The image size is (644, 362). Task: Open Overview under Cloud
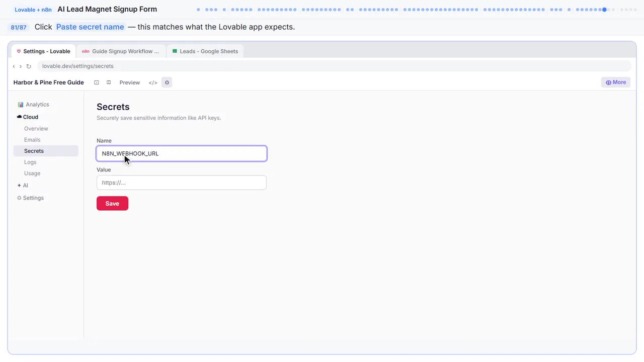point(36,129)
